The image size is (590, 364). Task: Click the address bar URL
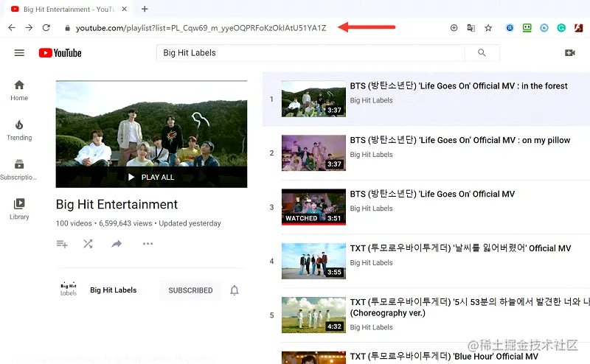coord(201,28)
